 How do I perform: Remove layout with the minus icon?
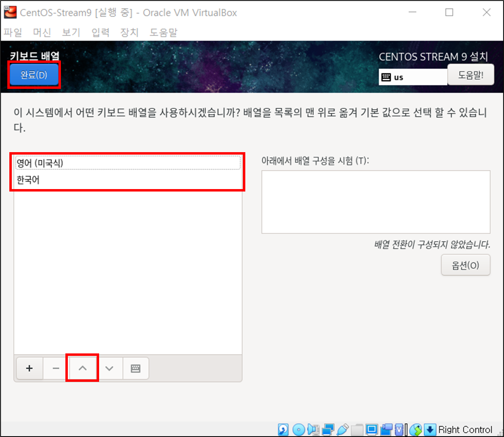pos(56,368)
